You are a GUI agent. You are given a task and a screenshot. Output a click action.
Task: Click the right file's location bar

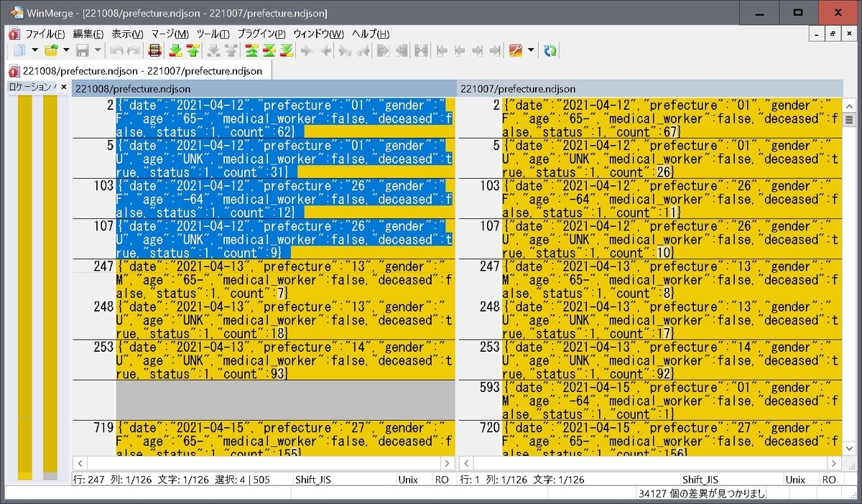(50, 287)
